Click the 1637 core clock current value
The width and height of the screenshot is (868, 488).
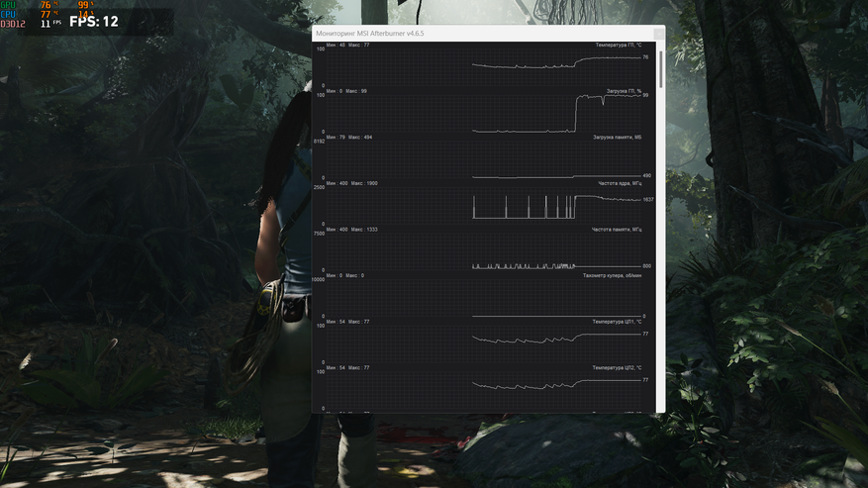coord(647,200)
